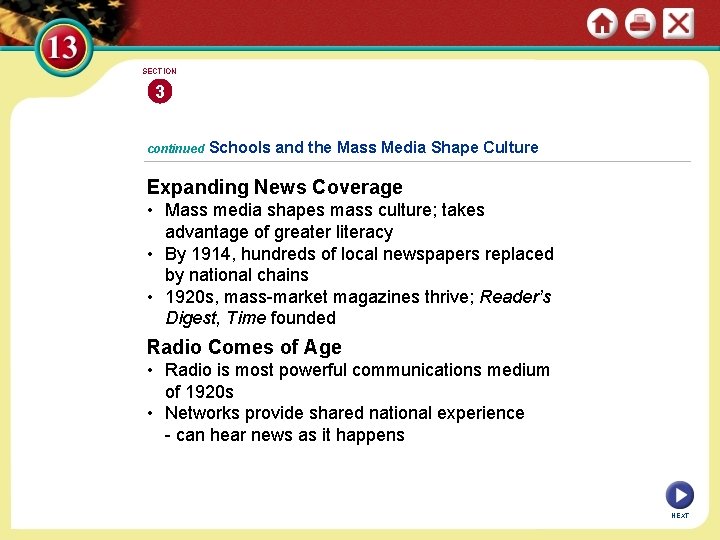Click the bullet starting 'By 1914, hundreds of local newspapers'
This screenshot has height=540, width=720.
[x=359, y=253]
